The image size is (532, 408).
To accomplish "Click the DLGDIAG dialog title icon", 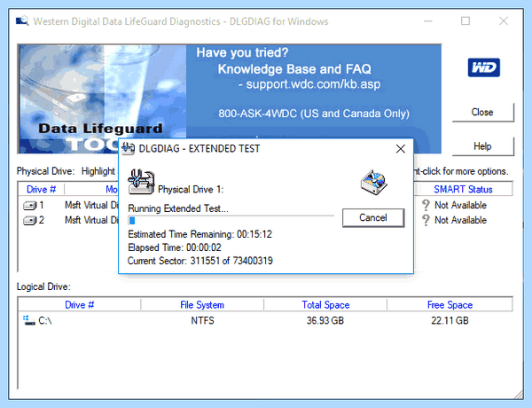I will pyautogui.click(x=129, y=148).
